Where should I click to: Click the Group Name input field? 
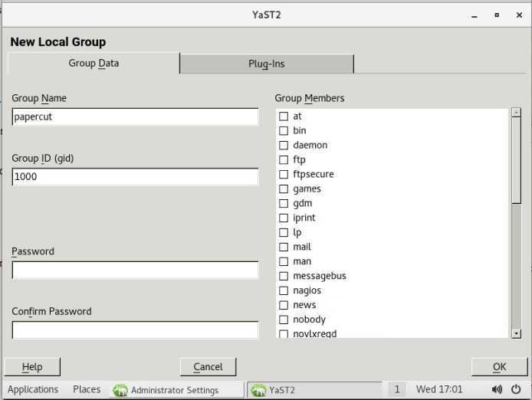point(136,117)
